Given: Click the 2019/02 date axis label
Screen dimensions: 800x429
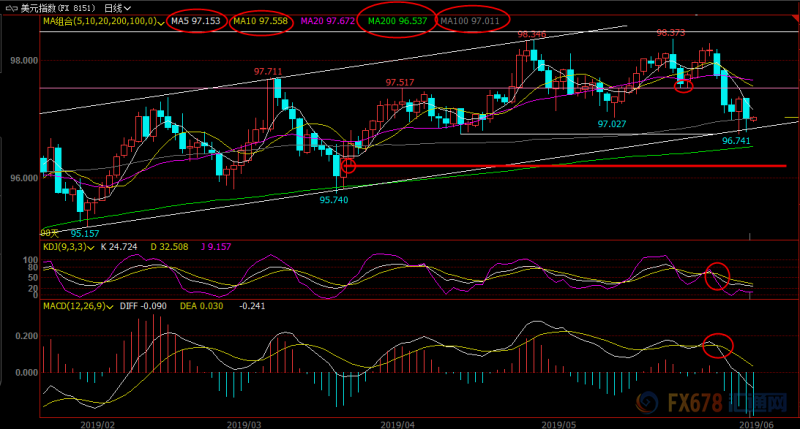Looking at the screenshot, I should coord(97,424).
